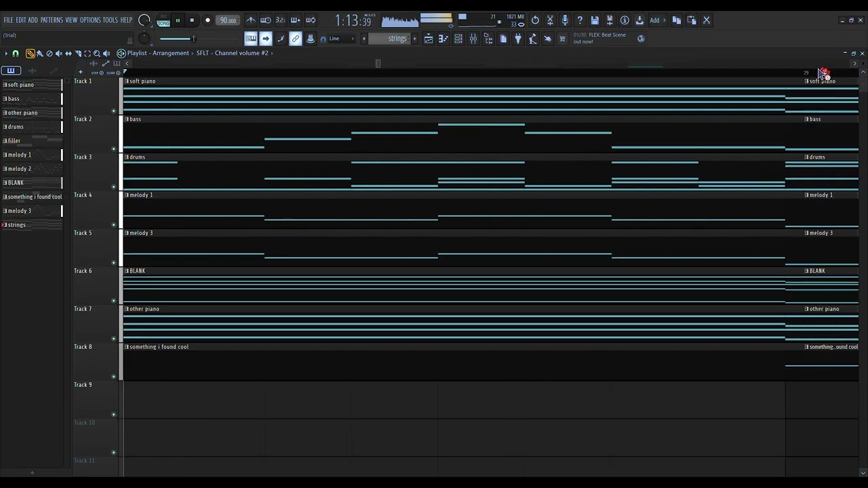The height and width of the screenshot is (488, 868).
Task: Open the OPTIONS menu
Action: 90,20
